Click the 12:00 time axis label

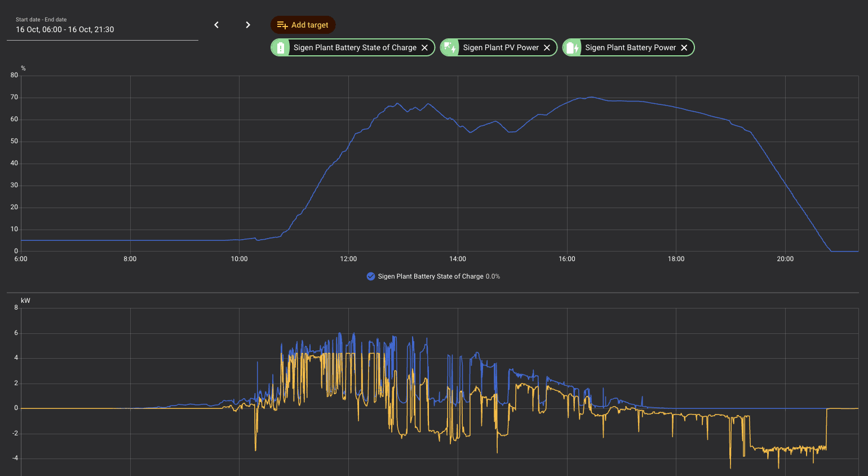pyautogui.click(x=348, y=259)
